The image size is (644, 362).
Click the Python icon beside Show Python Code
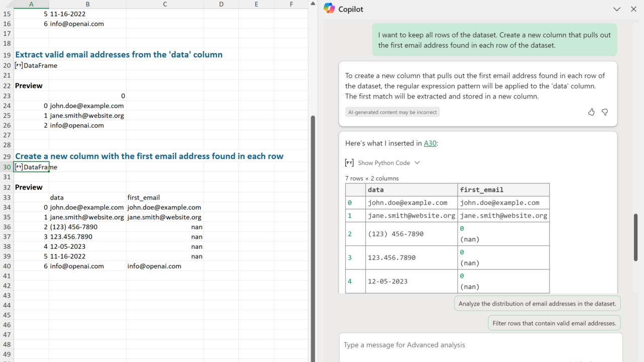coord(349,163)
